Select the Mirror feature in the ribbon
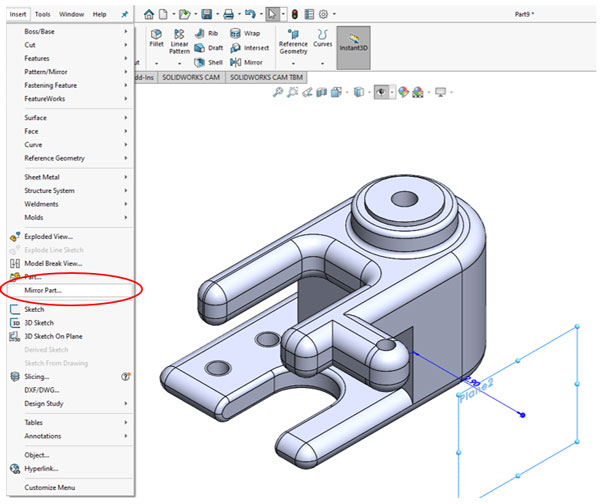The image size is (600, 504). coord(246,62)
